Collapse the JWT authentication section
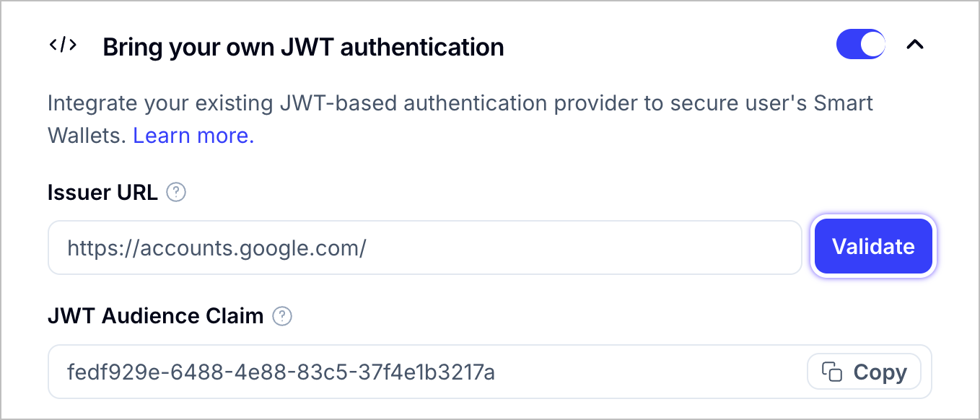This screenshot has width=980, height=420. click(914, 45)
